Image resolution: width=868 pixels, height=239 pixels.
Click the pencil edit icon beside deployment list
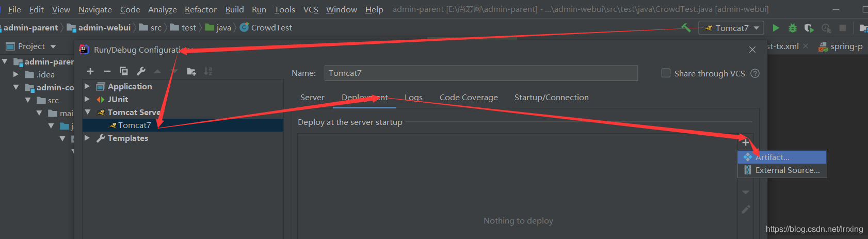pos(746,209)
